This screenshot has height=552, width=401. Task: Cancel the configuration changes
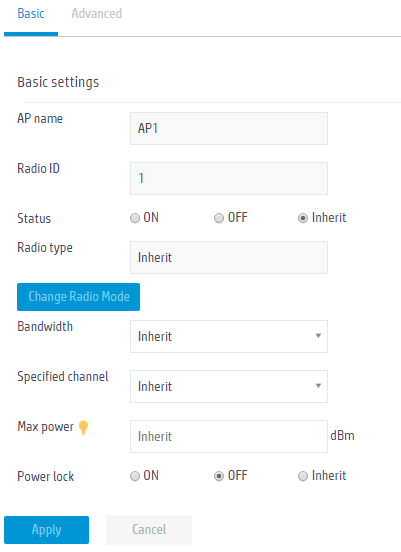point(149,530)
